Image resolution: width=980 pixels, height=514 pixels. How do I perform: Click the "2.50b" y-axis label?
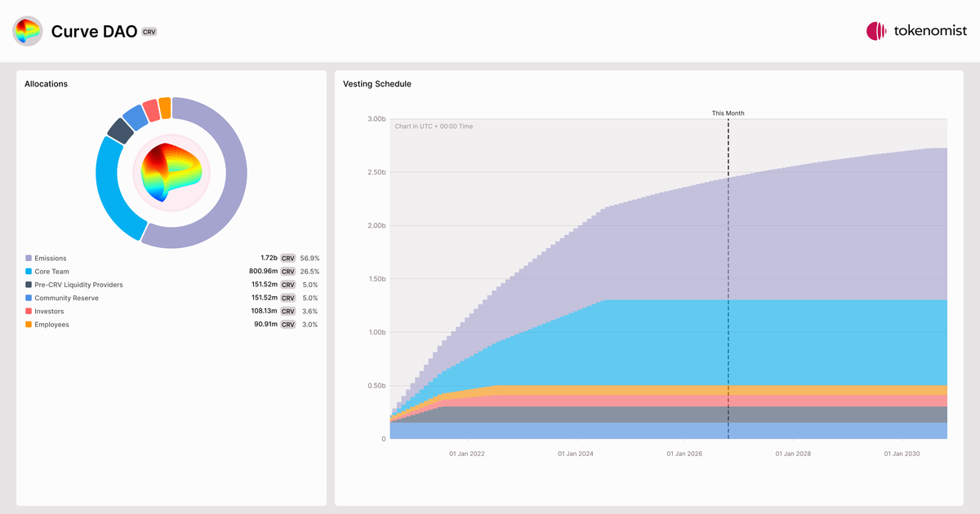pos(376,172)
